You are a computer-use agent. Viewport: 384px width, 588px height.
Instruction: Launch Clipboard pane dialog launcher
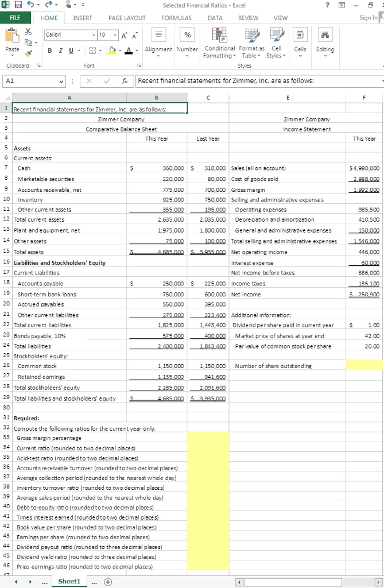pos(38,65)
